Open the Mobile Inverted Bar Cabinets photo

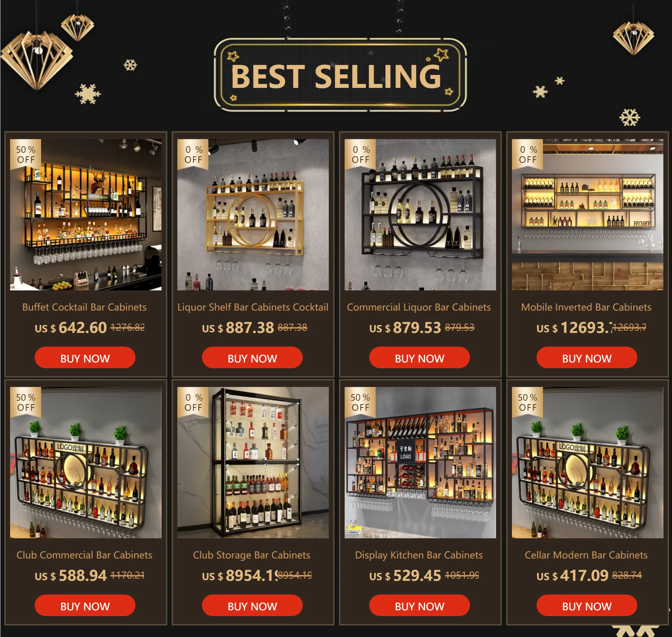pos(588,215)
